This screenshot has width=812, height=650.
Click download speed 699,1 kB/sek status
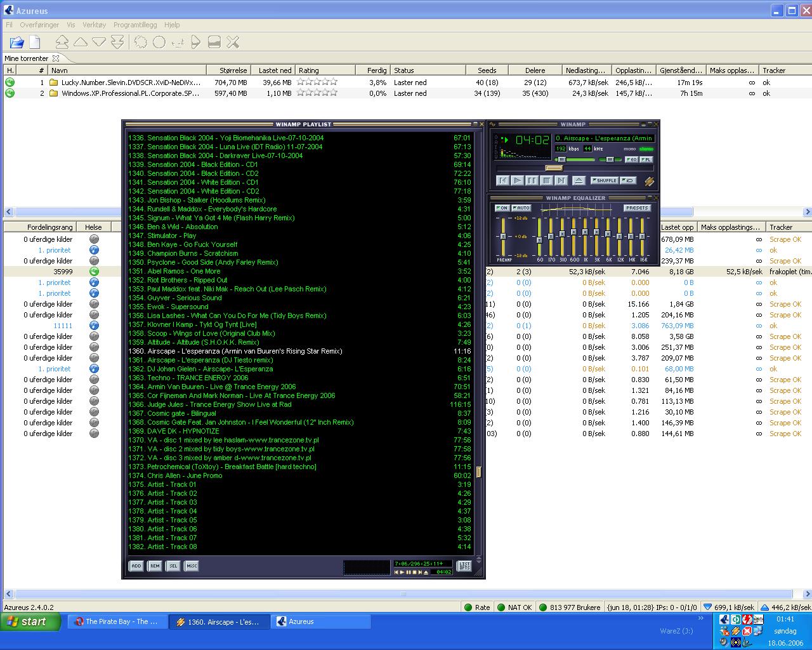pyautogui.click(x=729, y=607)
